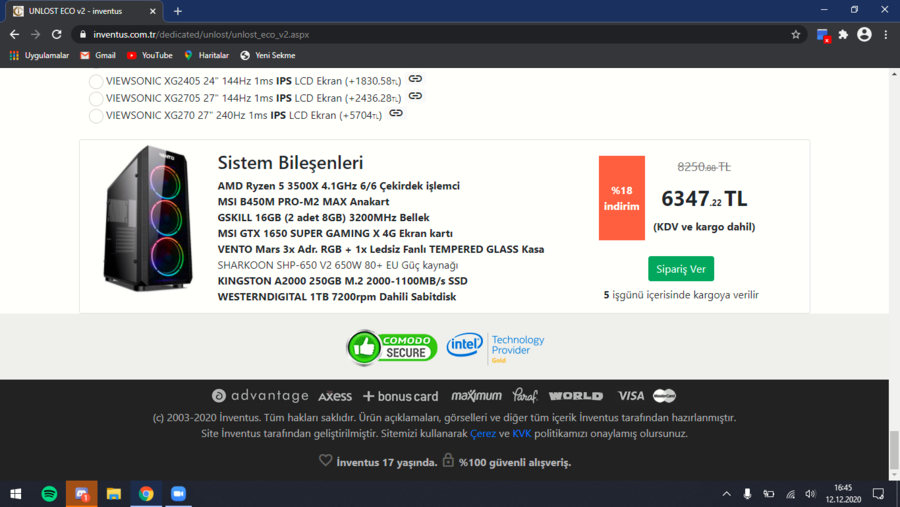Reload the current page
Viewport: 900px width, 507px height.
point(56,34)
